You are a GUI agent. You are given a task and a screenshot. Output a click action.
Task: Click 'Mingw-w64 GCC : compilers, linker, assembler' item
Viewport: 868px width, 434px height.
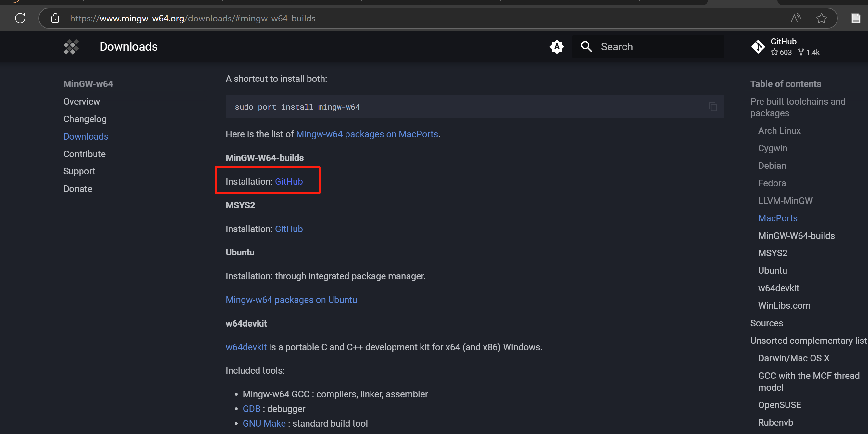335,394
